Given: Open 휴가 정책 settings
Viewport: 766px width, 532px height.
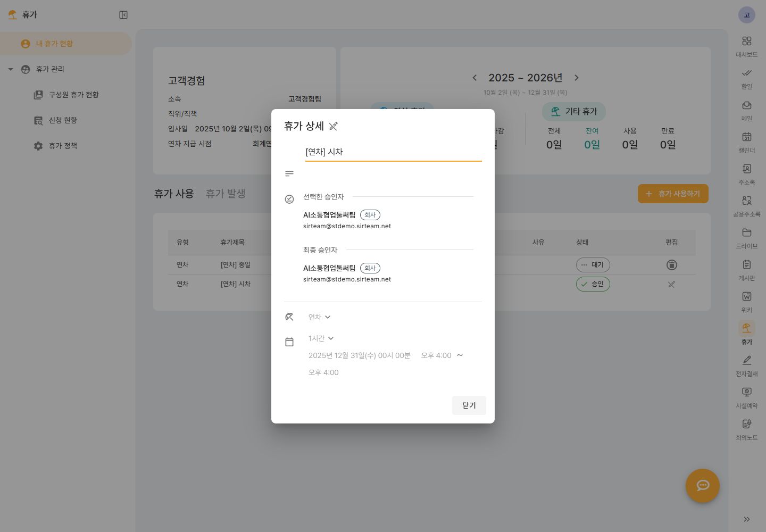Looking at the screenshot, I should coord(63,146).
